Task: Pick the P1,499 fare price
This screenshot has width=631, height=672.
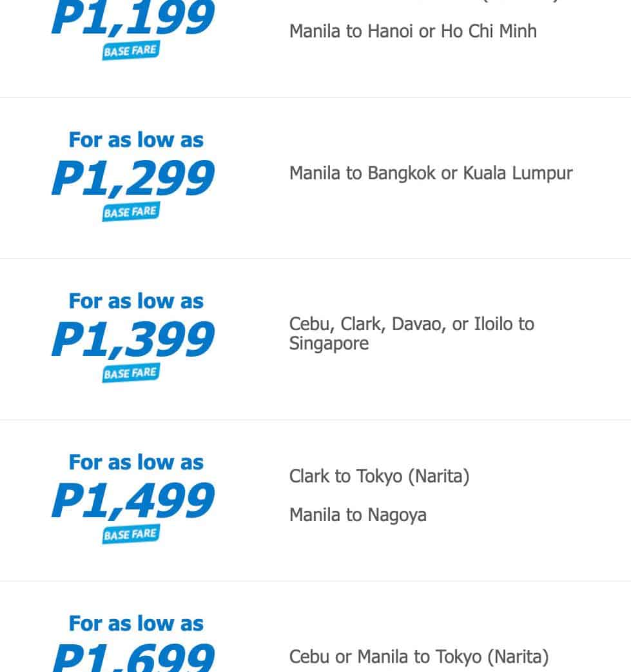Action: tap(133, 500)
